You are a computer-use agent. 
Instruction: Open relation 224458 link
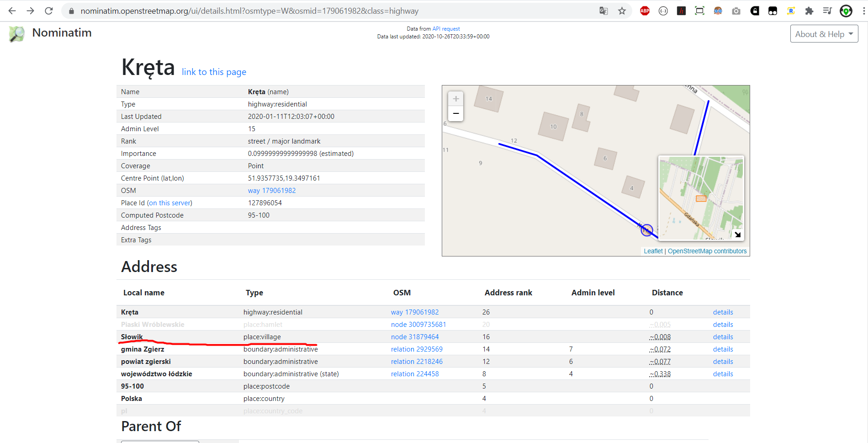pos(415,374)
